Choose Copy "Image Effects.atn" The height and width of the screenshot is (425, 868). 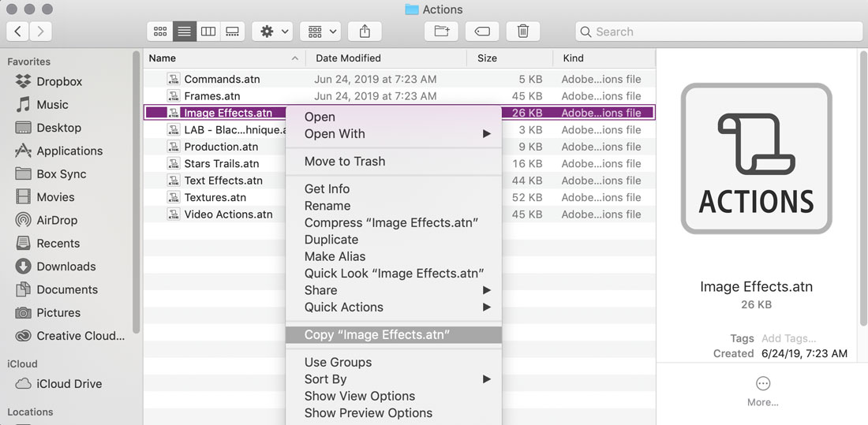[x=394, y=335]
